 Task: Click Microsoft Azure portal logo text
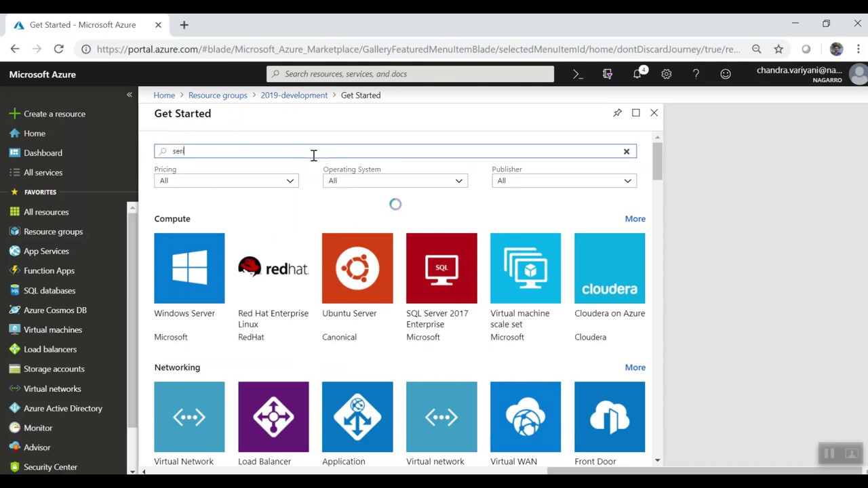(43, 75)
